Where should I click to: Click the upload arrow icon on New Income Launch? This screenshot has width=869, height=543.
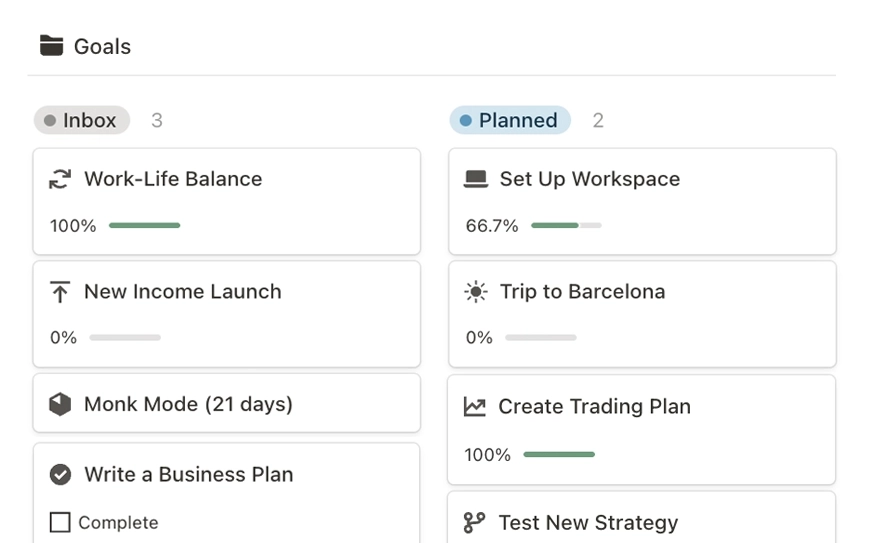[60, 292]
